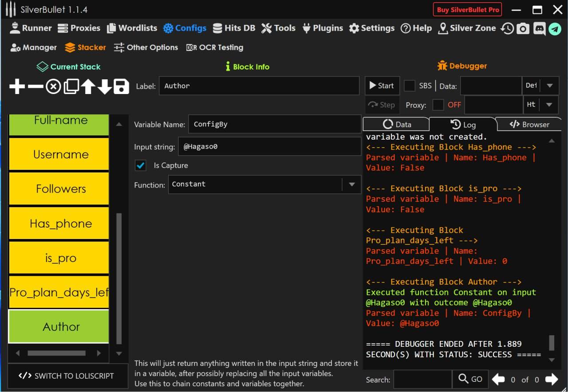Click the circled X disable block icon
568x392 pixels.
pos(53,86)
